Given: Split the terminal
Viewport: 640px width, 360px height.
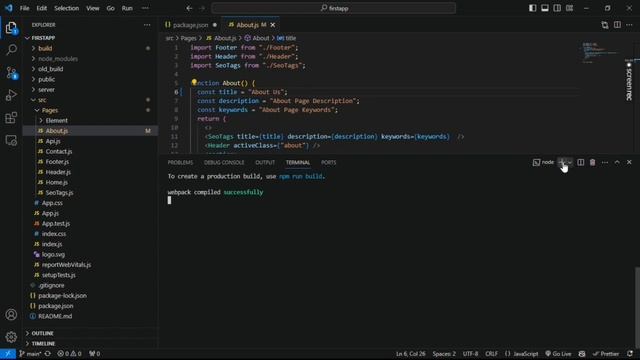Looking at the screenshot, I should (x=580, y=162).
